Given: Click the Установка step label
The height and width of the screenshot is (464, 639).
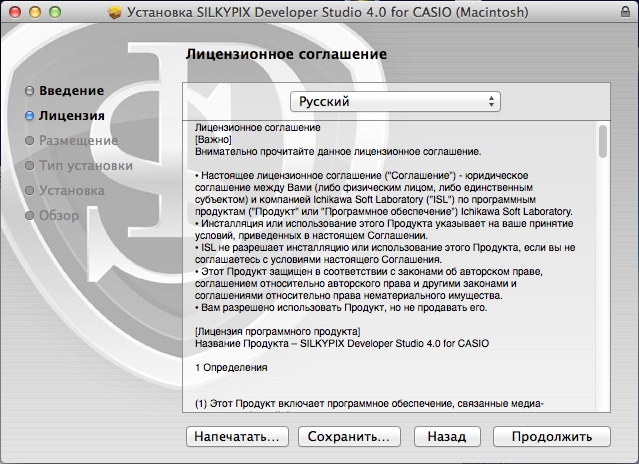Looking at the screenshot, I should coord(72,190).
